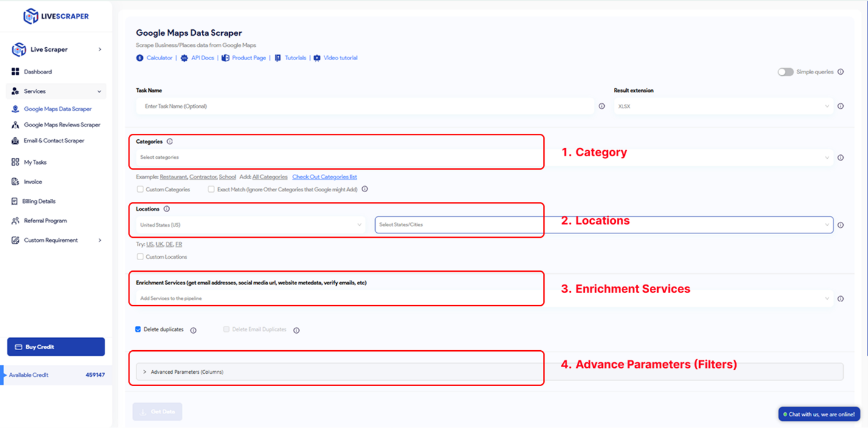Click the Tutorials icon
868x428 pixels.
pyautogui.click(x=278, y=58)
